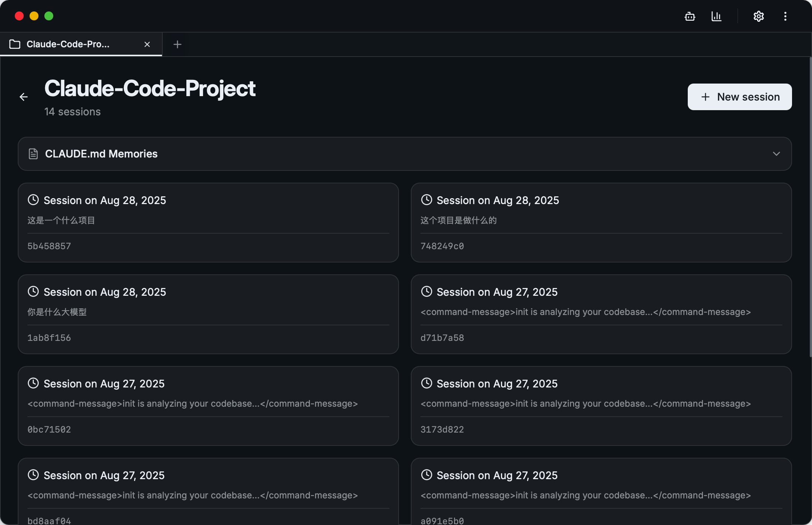Open session 1ab8f156 card

(x=208, y=314)
